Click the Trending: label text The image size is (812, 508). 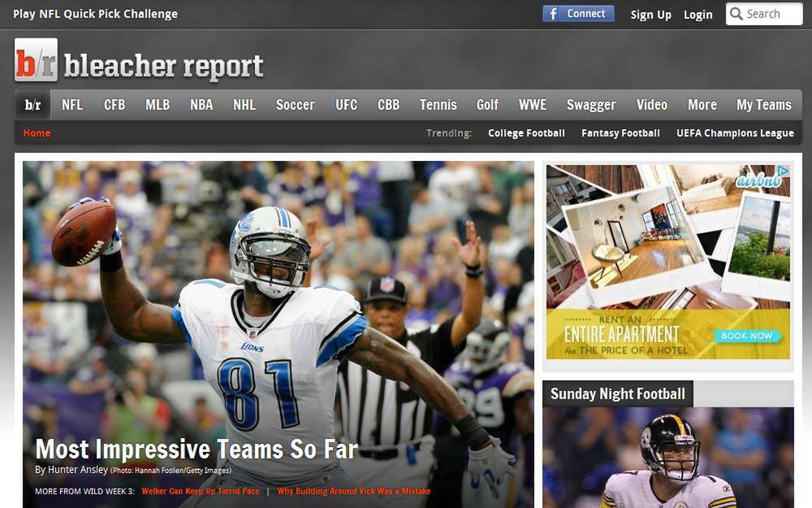449,133
